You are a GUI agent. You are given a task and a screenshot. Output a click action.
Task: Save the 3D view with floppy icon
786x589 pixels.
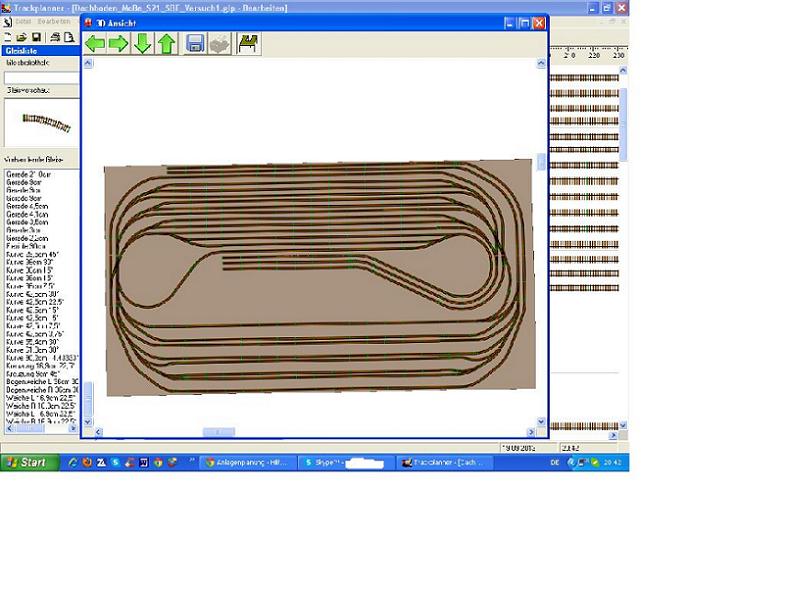(195, 43)
